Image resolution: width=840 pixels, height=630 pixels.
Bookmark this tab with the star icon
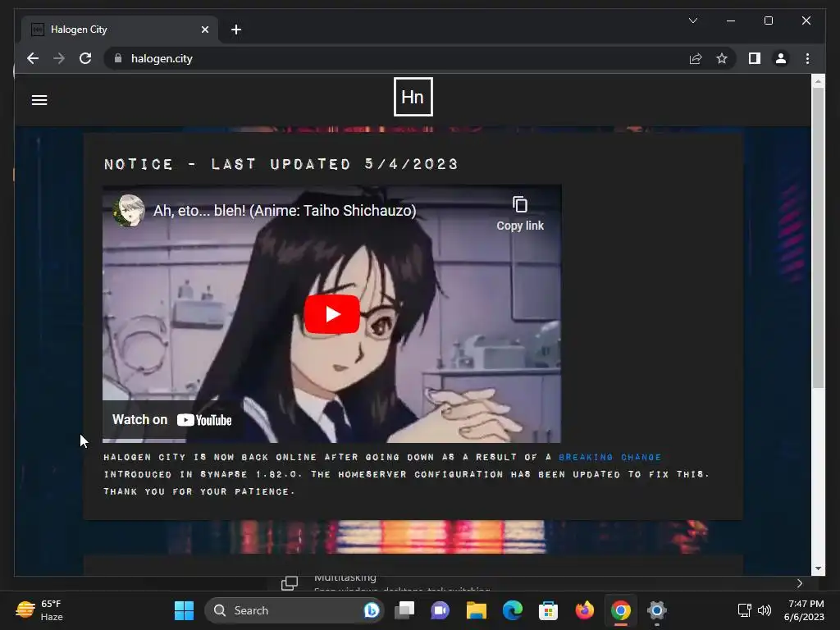[722, 58]
